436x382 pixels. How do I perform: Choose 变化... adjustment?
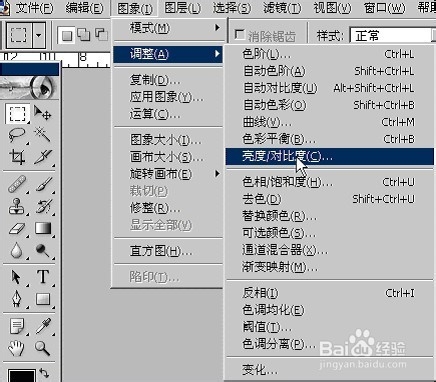coord(330,370)
